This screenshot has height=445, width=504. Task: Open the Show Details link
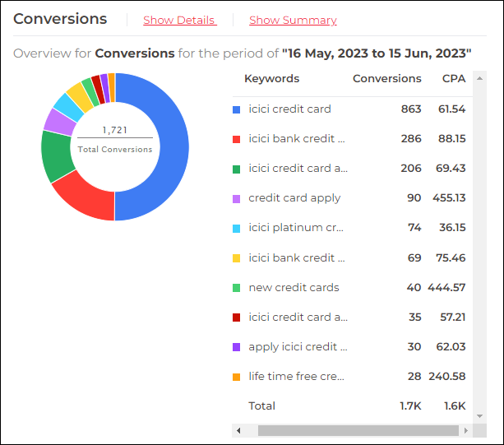(180, 21)
